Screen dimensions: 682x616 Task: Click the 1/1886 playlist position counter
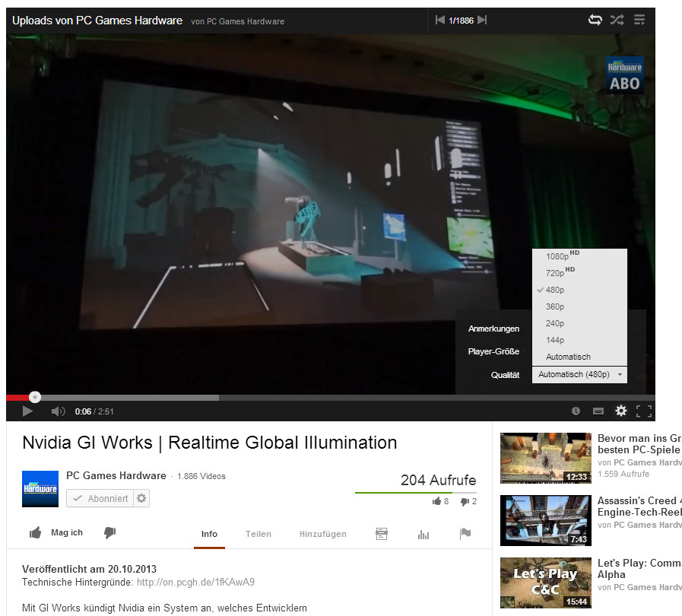pos(461,21)
